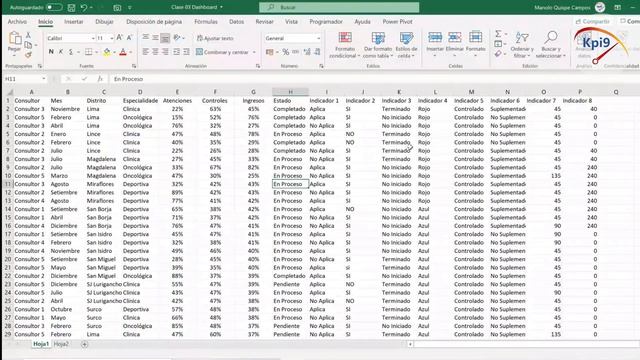Toggle italic (K) formatting
The image size is (640, 360).
click(x=61, y=52)
